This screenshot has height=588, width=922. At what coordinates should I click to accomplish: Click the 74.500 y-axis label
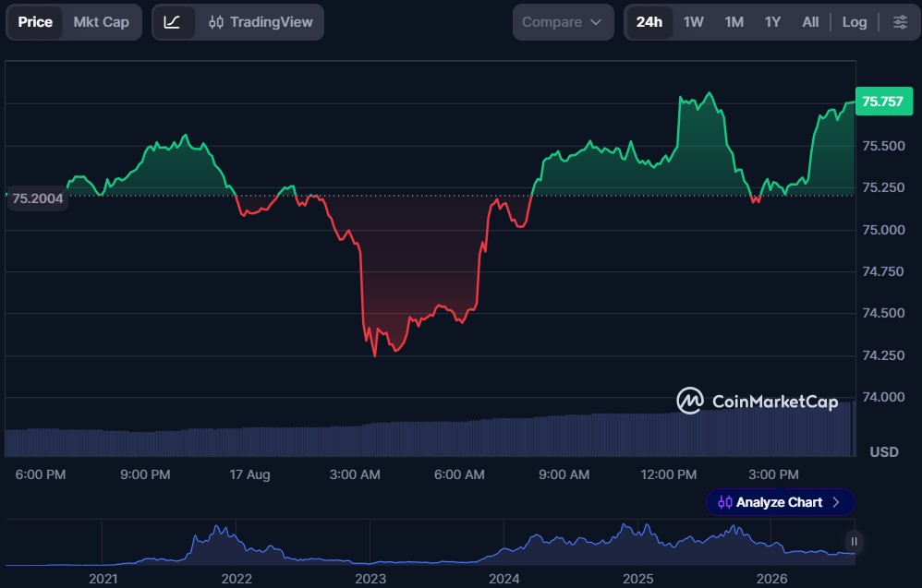(x=883, y=313)
